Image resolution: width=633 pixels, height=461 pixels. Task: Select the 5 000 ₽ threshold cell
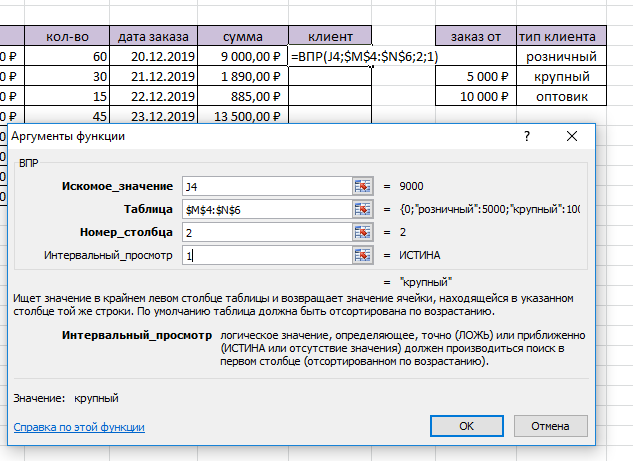tap(476, 76)
